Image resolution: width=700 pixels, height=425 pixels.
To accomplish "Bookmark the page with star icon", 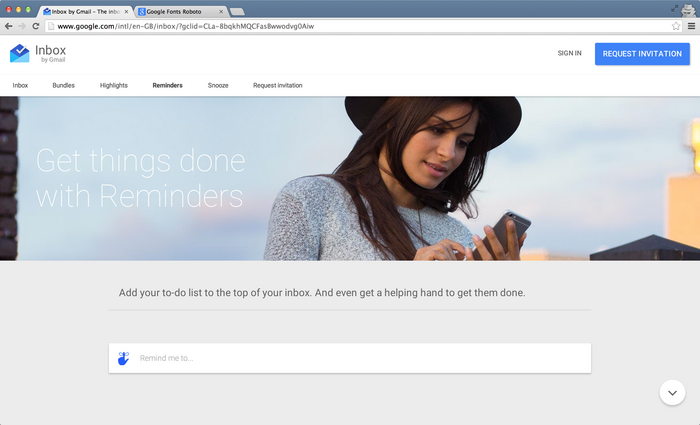I will pos(676,26).
